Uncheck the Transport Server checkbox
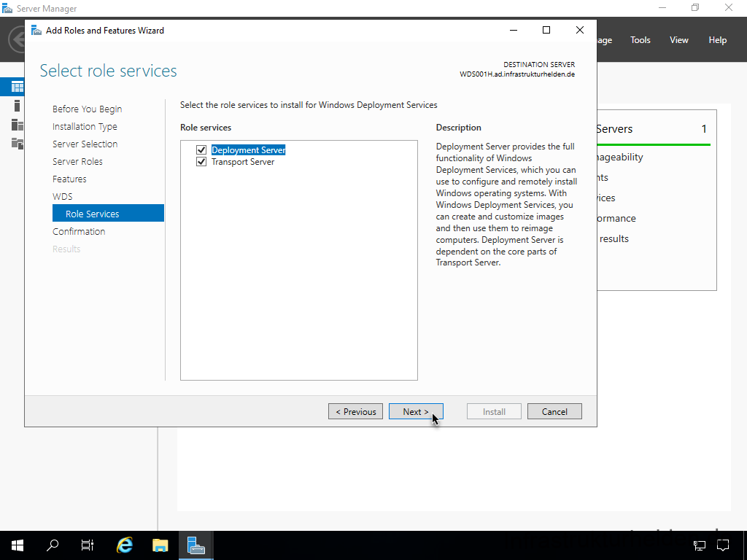The image size is (747, 560). coord(201,162)
